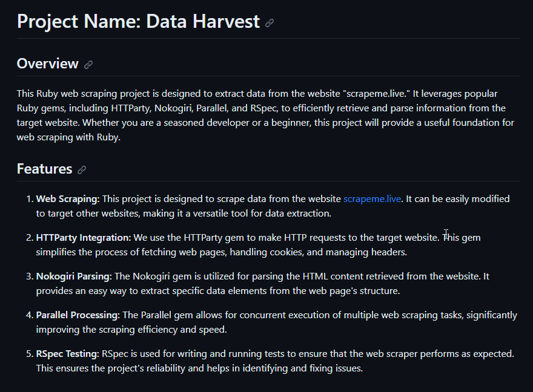
Task: Click the bold HTTParty Integration label
Action: tap(84, 238)
